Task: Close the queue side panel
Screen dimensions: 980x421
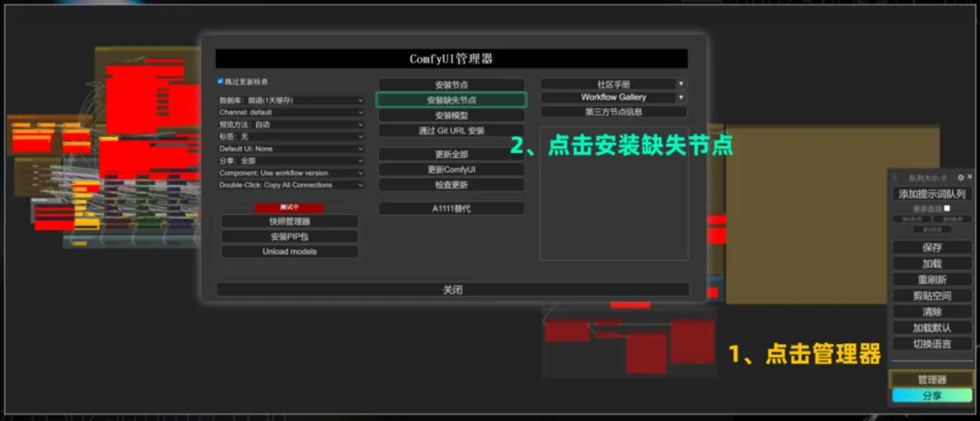Action: point(970,177)
